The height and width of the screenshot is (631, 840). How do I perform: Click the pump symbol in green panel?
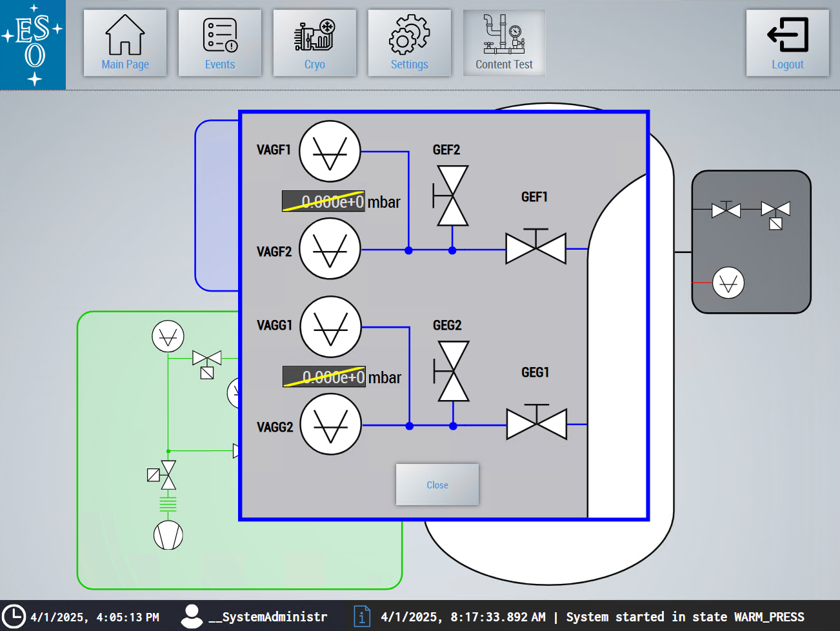(168, 535)
